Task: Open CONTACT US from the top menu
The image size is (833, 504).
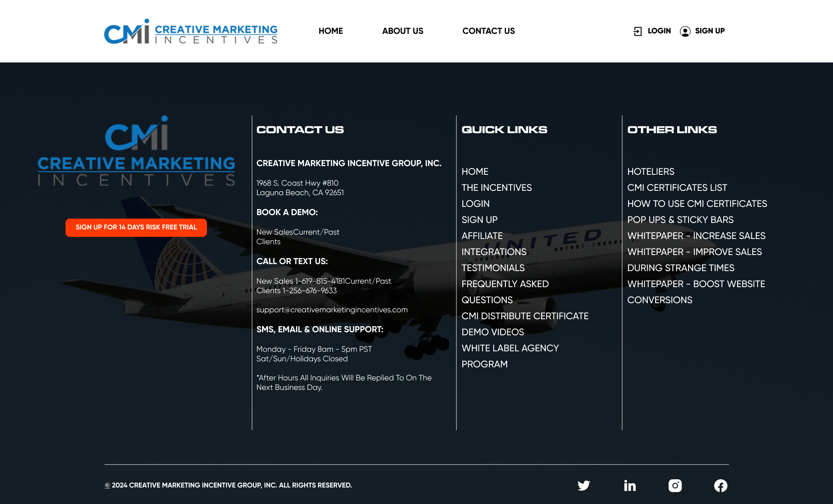Action: pos(489,31)
